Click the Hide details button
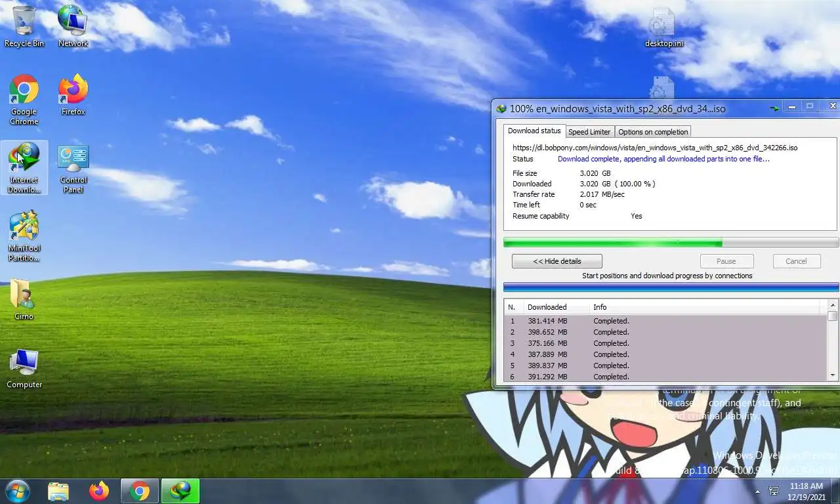This screenshot has width=840, height=504. (x=556, y=261)
